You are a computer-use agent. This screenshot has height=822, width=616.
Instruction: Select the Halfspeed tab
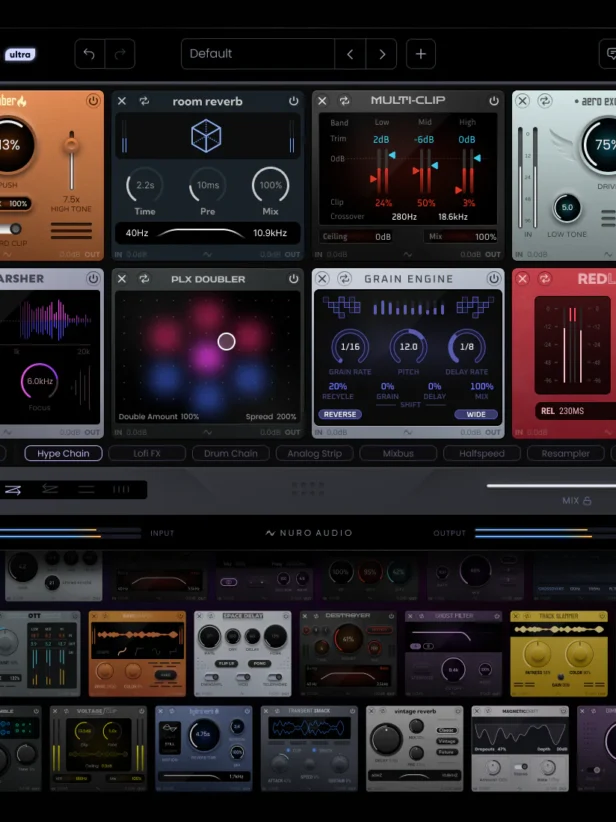point(482,453)
